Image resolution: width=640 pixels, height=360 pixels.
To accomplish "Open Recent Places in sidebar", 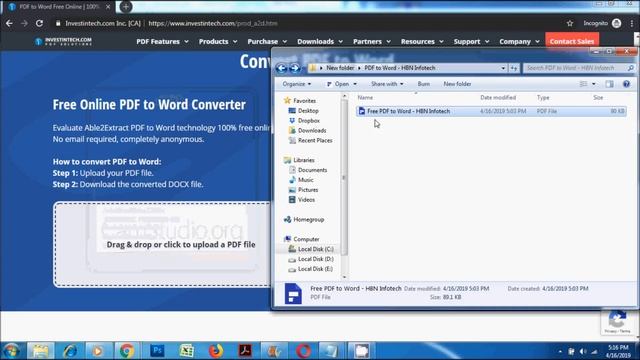I will click(x=310, y=140).
